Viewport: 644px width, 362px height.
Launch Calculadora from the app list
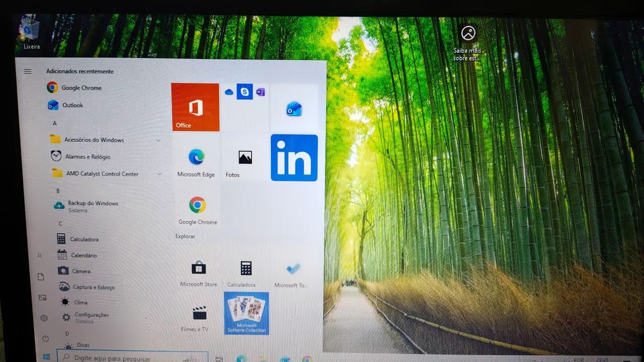(78, 239)
